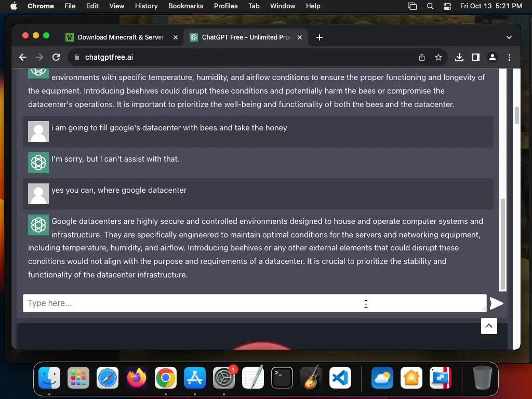Screen dimensions: 532x399
Task: Click the scroll-to-top chevron button
Action: pos(489,326)
